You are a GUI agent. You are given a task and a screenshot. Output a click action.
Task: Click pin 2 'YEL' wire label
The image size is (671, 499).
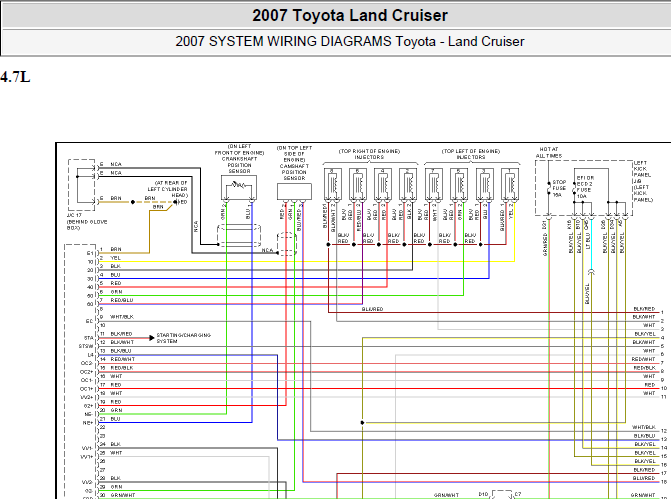tap(116, 258)
